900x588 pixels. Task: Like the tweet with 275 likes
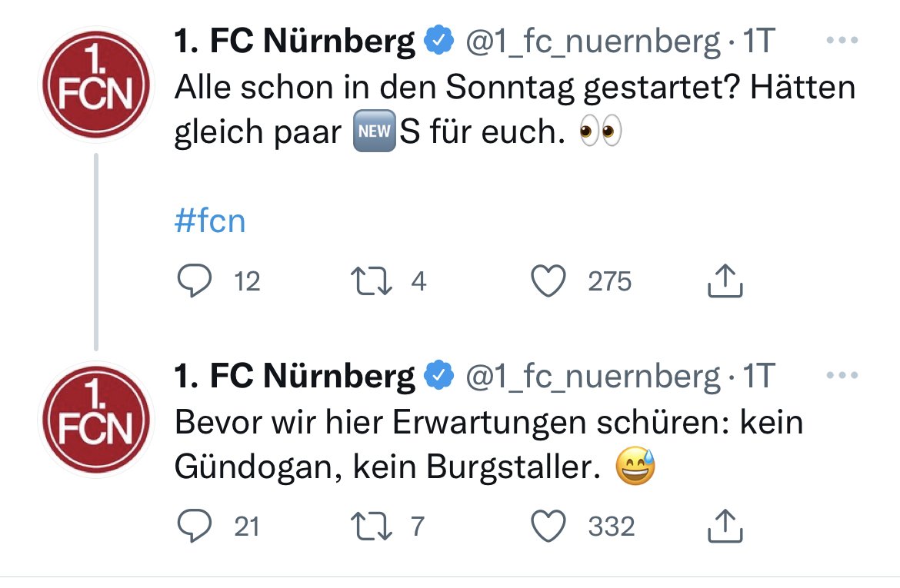pyautogui.click(x=548, y=281)
